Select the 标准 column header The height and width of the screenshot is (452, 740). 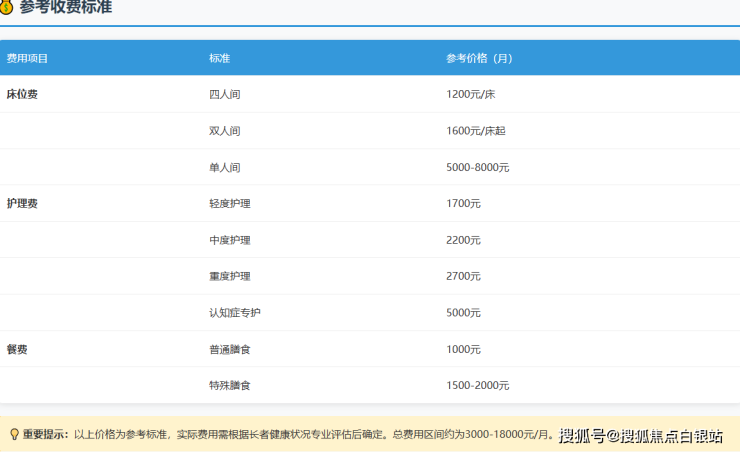(x=220, y=58)
